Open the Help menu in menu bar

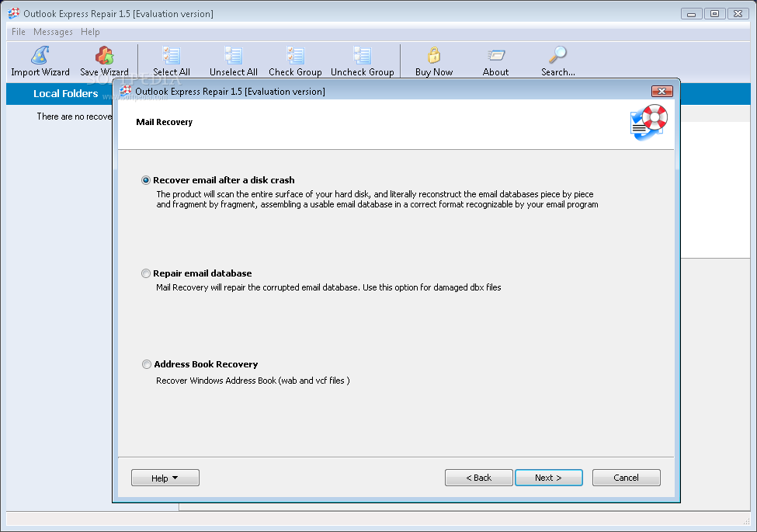pyautogui.click(x=90, y=32)
